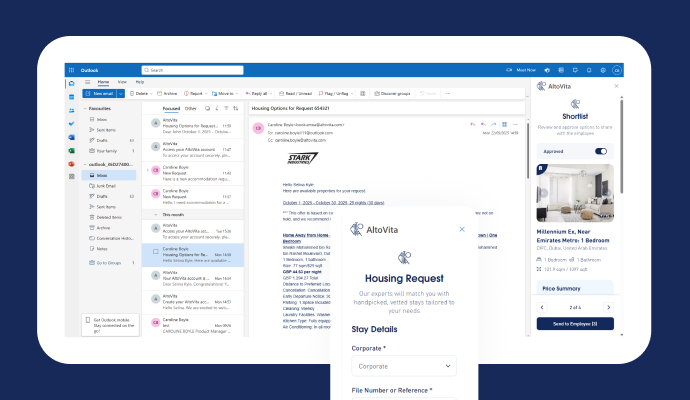Select the Other inbox tab
Viewport: 690px width, 400px height.
191,108
